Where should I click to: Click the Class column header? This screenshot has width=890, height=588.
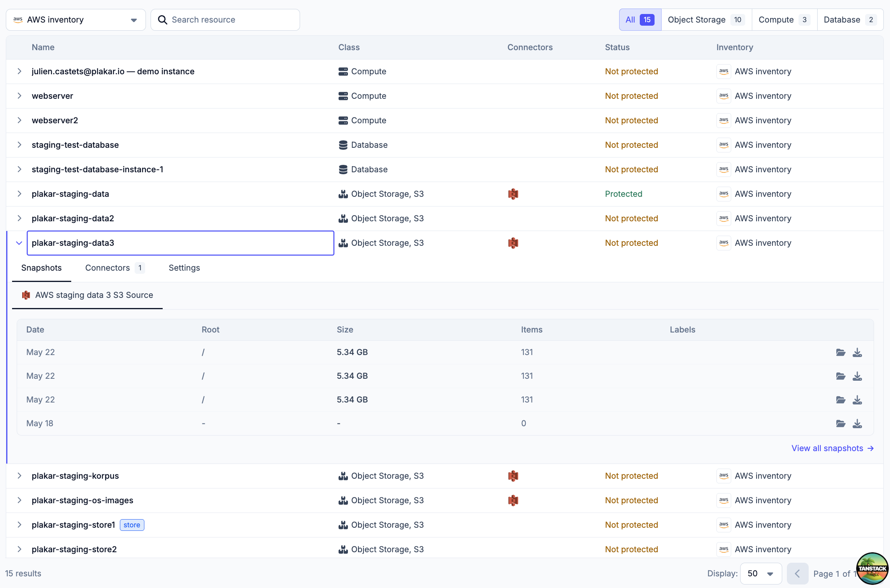349,47
